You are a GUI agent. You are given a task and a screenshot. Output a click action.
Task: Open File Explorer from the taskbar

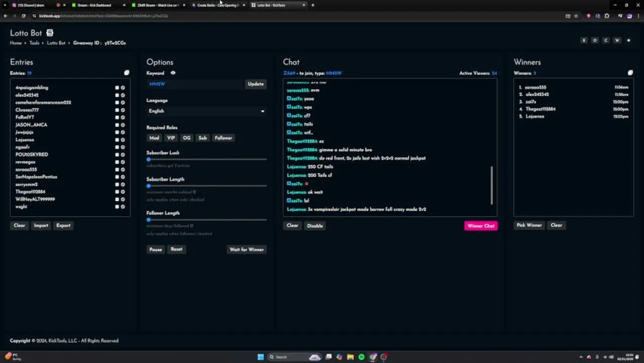pyautogui.click(x=350, y=357)
